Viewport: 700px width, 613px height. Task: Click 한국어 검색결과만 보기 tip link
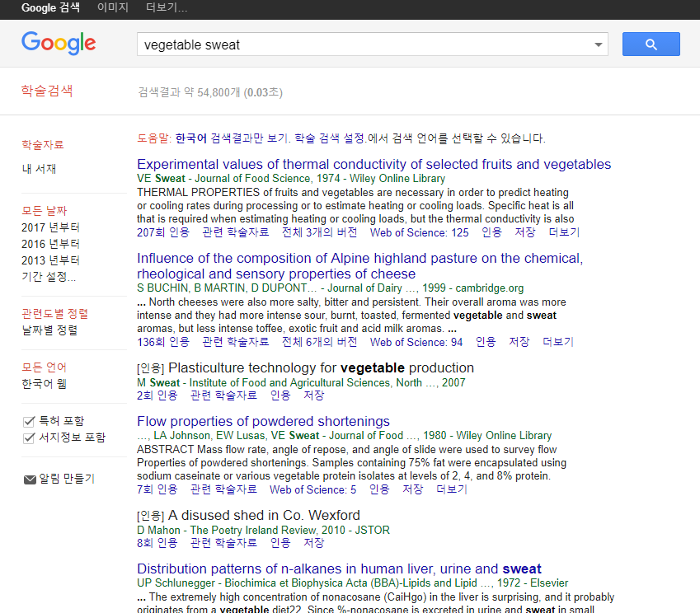[231, 138]
